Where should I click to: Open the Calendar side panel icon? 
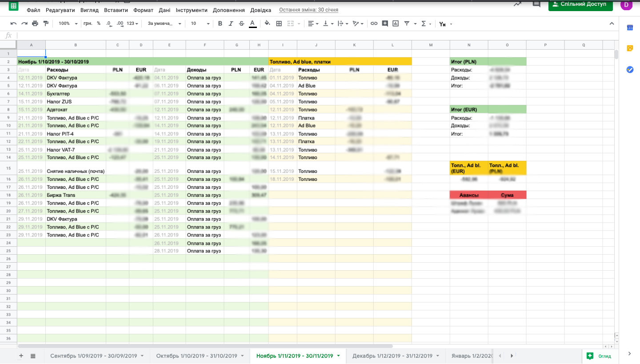630,28
